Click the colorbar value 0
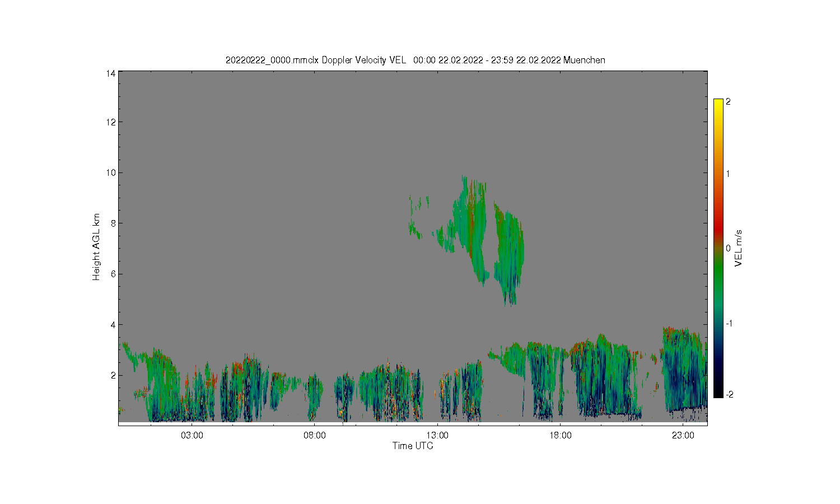 [x=728, y=249]
